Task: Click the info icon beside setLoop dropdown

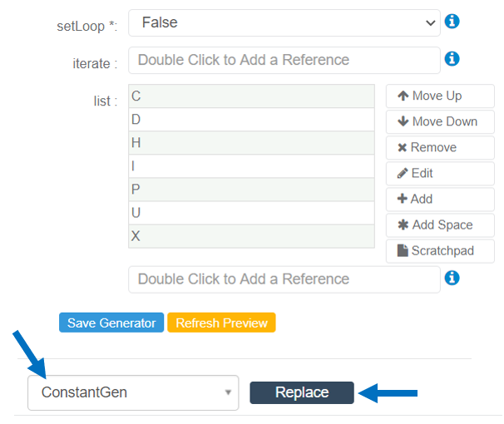Action: pos(452,22)
